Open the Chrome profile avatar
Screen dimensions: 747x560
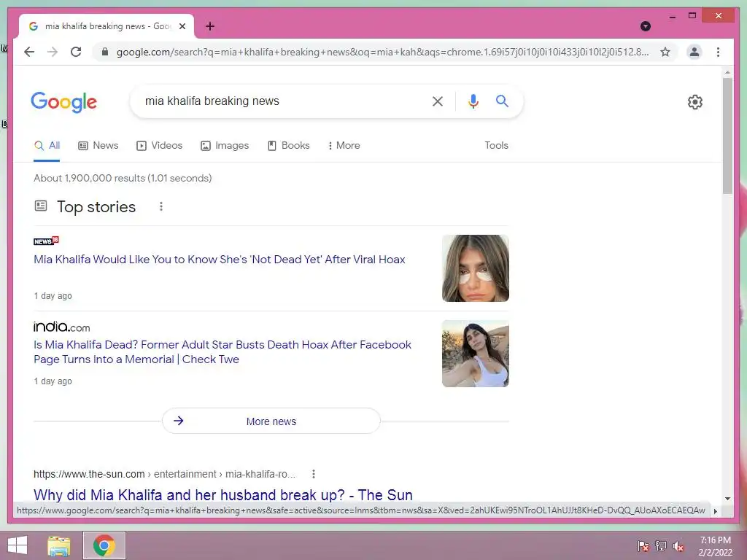[x=694, y=52]
